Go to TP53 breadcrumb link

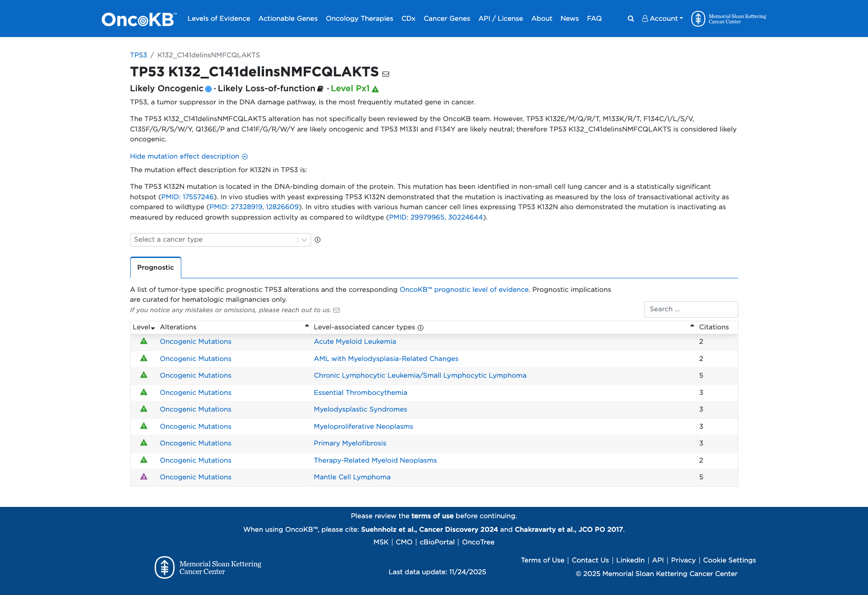[138, 55]
